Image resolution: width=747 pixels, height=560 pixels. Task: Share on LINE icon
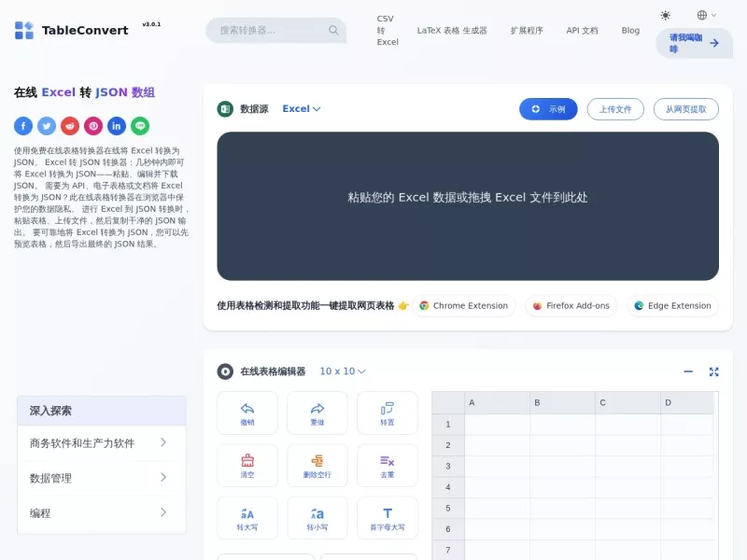point(140,126)
